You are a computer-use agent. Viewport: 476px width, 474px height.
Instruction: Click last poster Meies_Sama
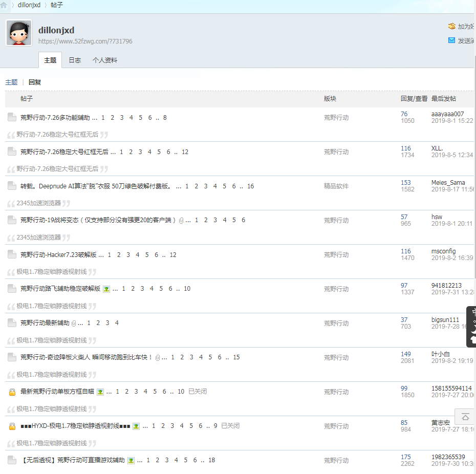[448, 183]
